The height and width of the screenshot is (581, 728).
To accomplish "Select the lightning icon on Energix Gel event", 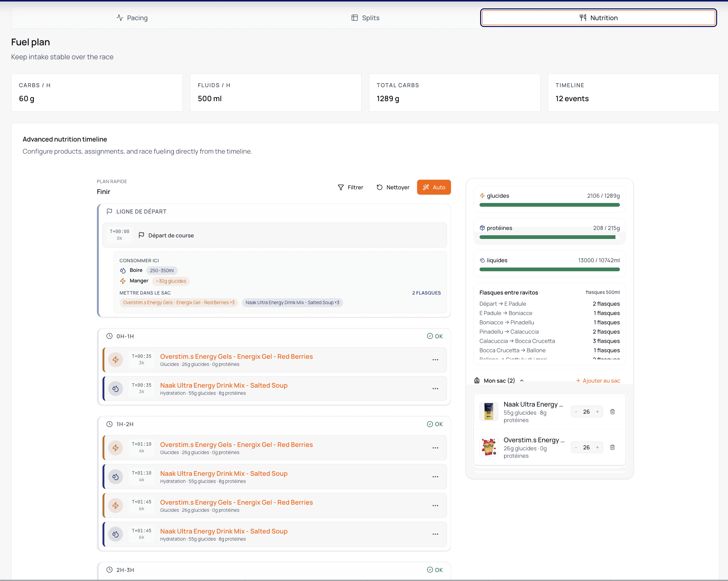I will [116, 360].
